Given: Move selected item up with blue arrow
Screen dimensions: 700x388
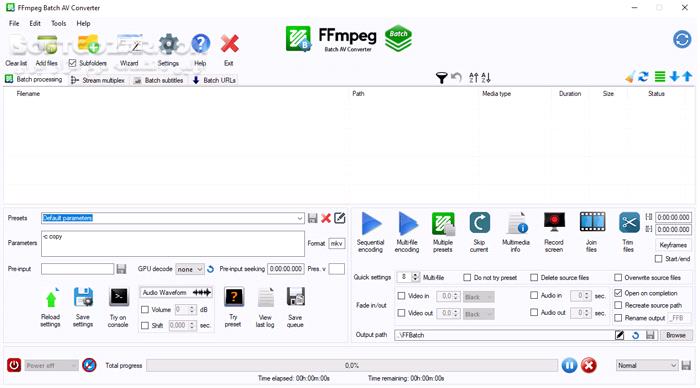Looking at the screenshot, I should point(688,77).
